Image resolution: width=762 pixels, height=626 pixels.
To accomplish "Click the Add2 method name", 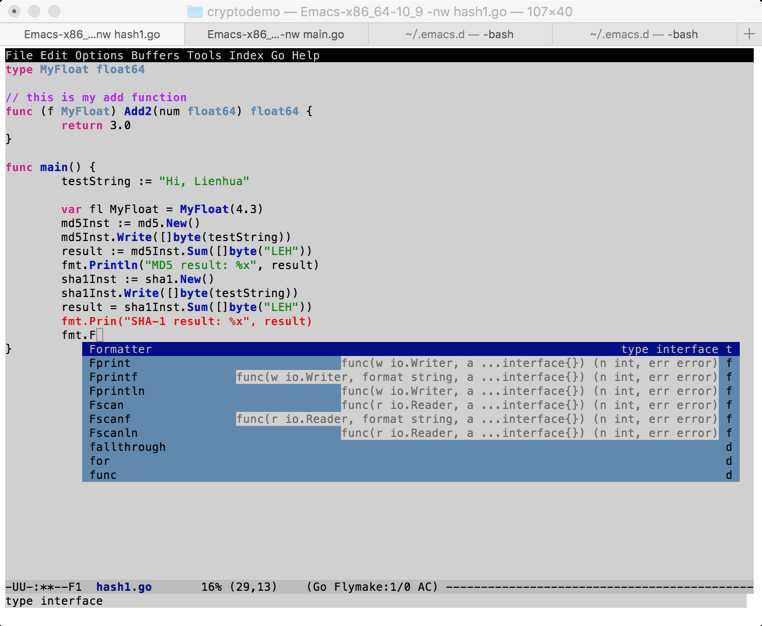I will point(138,111).
